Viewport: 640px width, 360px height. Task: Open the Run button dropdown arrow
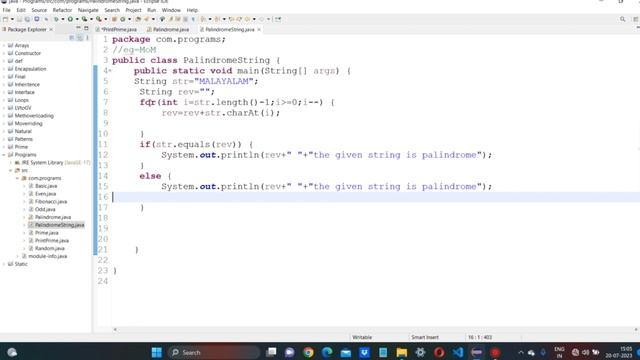click(x=77, y=19)
